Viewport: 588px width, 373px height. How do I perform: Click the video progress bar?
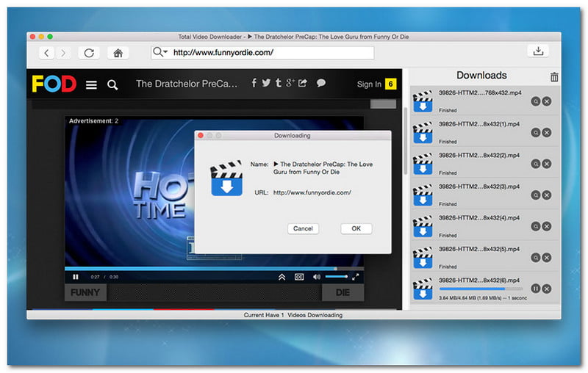pos(214,269)
